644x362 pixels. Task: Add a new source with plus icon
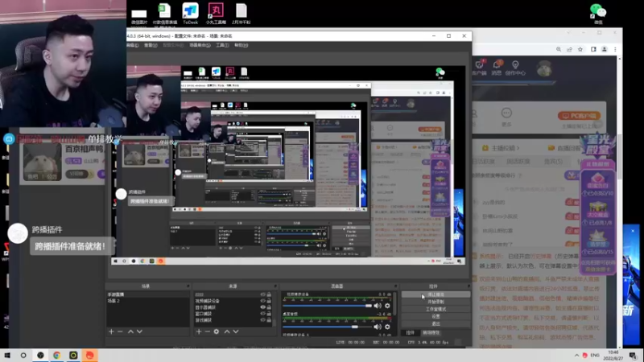click(199, 331)
